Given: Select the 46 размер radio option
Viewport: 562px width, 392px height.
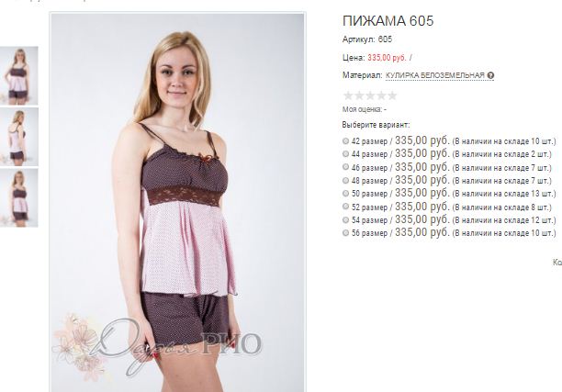Looking at the screenshot, I should coord(345,167).
